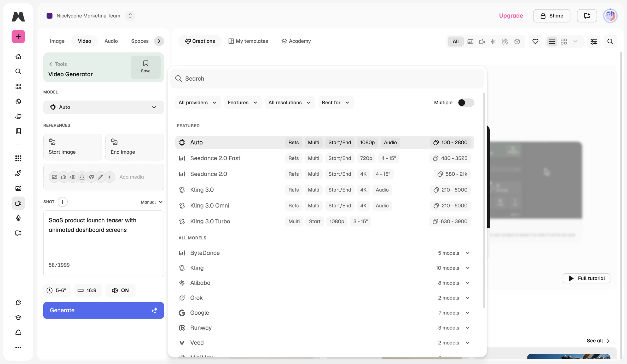
Task: Click the See all link
Action: coord(598,341)
